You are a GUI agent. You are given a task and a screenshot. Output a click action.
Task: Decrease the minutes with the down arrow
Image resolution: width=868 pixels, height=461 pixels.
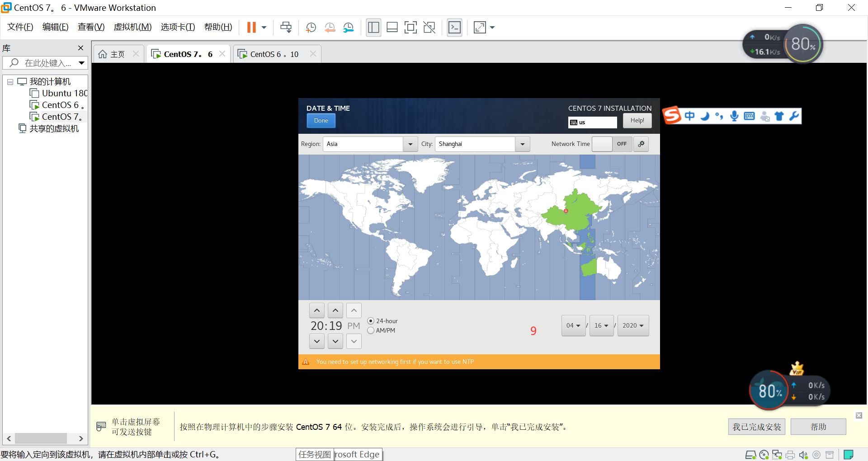(x=335, y=341)
